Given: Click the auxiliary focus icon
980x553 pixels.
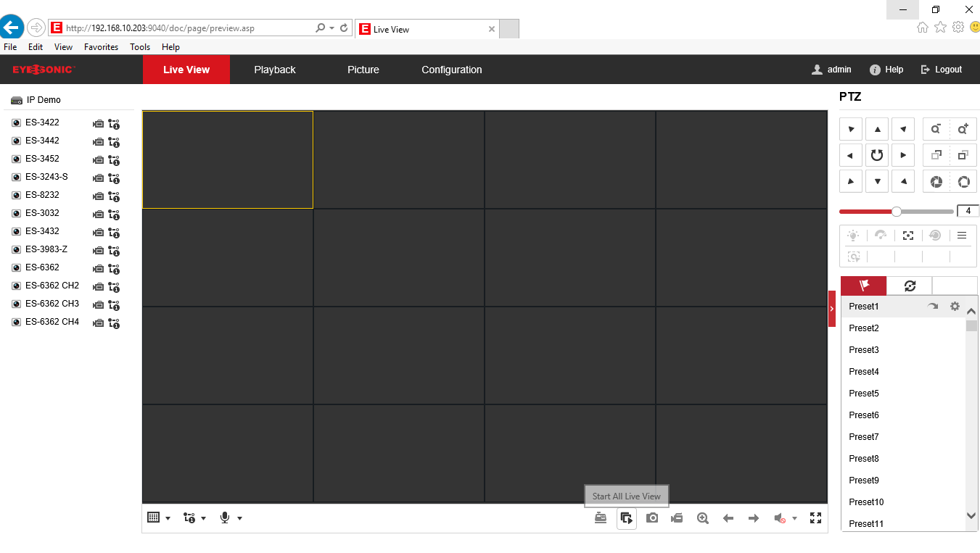Looking at the screenshot, I should click(x=908, y=236).
